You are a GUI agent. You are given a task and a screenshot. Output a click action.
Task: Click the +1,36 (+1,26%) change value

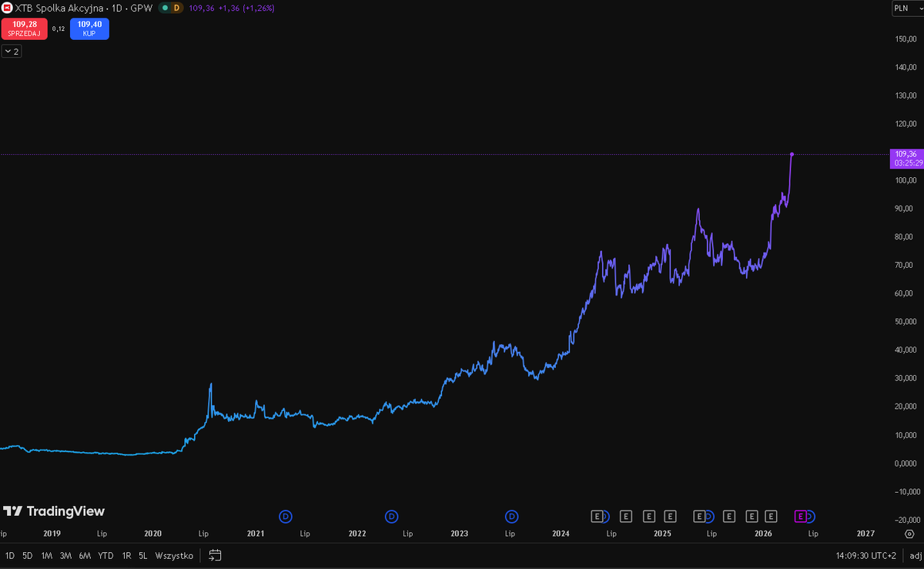pyautogui.click(x=246, y=8)
